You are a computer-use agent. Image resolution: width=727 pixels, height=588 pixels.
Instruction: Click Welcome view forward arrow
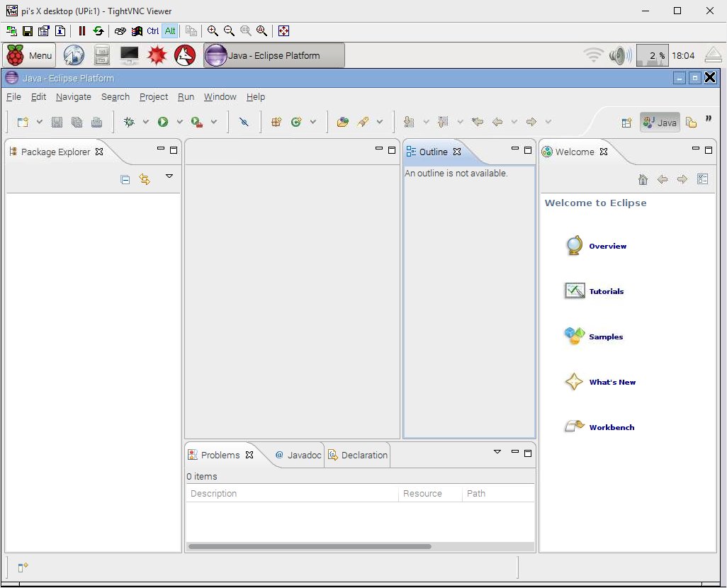tap(682, 179)
